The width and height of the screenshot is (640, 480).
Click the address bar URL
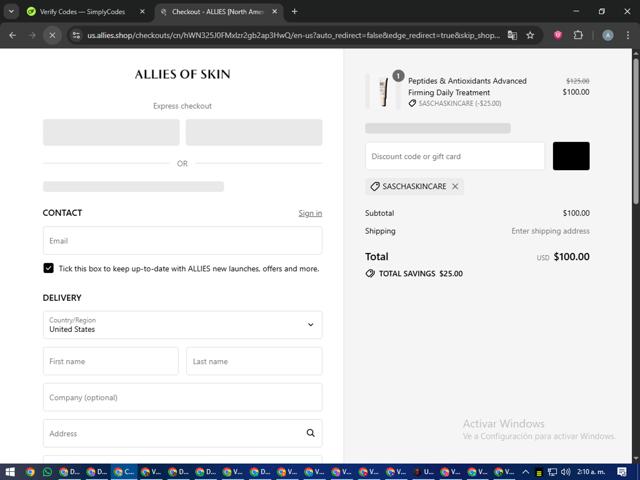pyautogui.click(x=293, y=36)
